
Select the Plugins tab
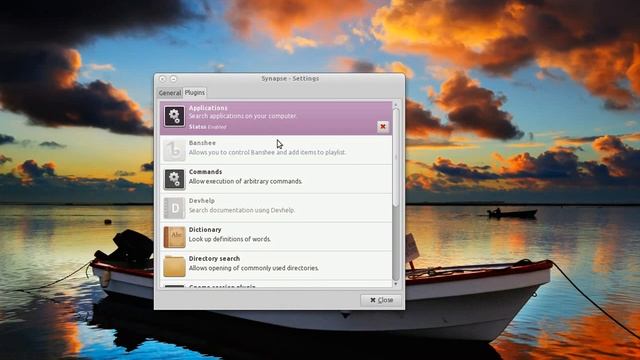(x=195, y=93)
